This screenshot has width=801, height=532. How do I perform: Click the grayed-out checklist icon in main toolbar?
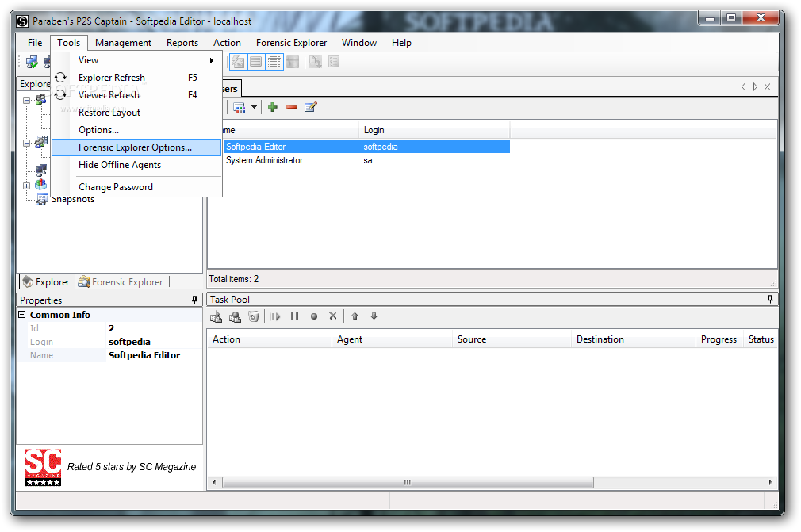coord(334,63)
